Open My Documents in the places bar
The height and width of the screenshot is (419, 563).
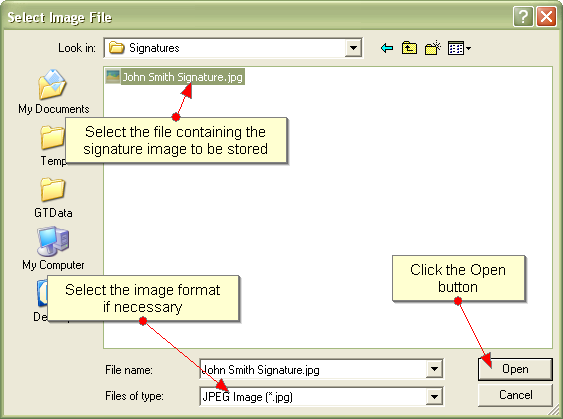(x=53, y=92)
